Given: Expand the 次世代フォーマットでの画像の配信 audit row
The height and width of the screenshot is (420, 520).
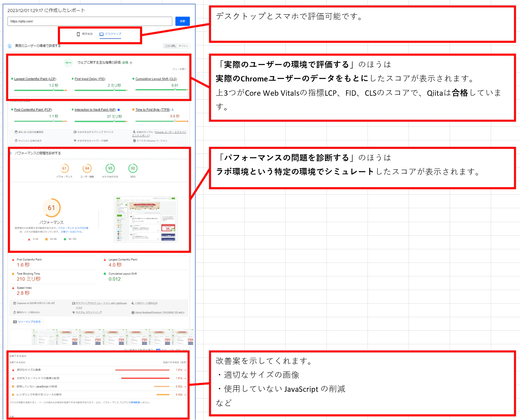Looking at the screenshot, I should [98, 378].
